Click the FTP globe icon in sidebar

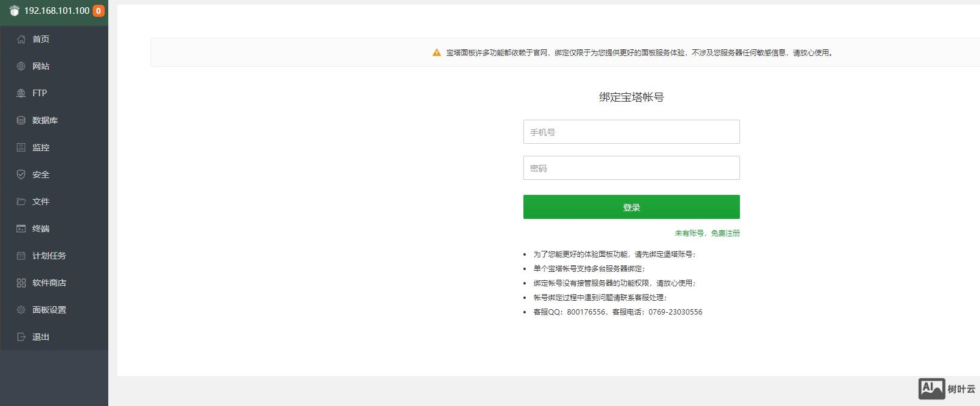(x=21, y=93)
